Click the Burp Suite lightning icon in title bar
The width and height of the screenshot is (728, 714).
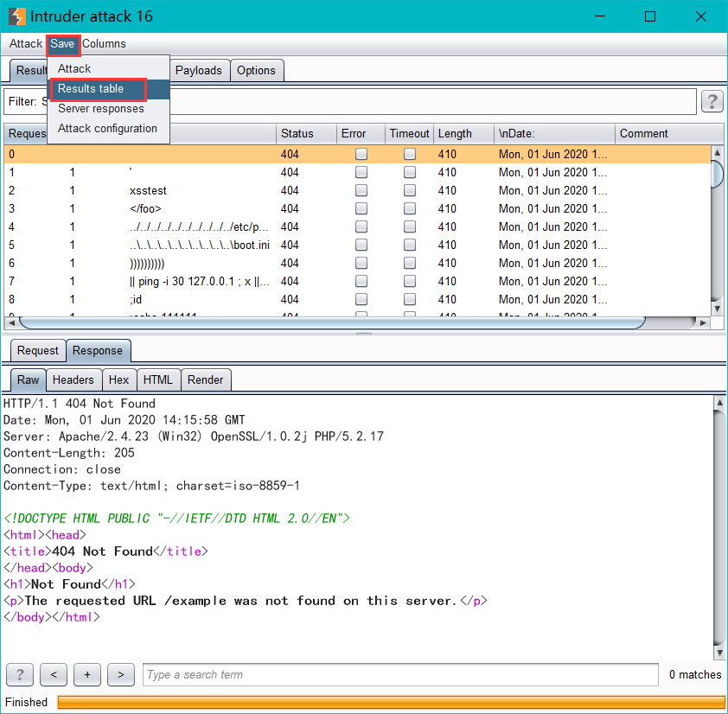tap(17, 16)
